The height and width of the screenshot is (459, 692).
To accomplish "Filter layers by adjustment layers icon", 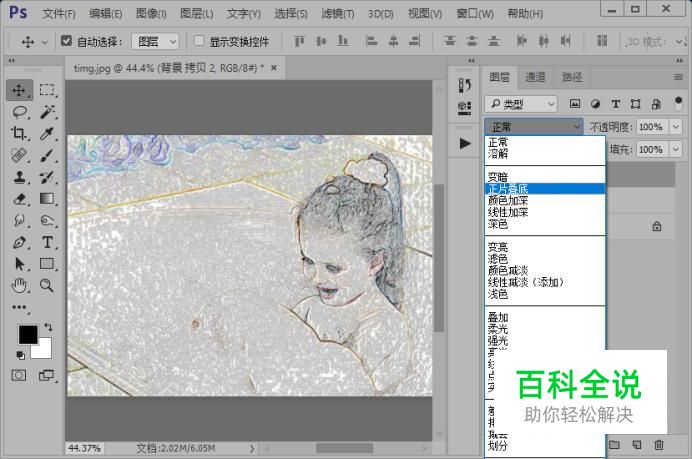I will [595, 104].
